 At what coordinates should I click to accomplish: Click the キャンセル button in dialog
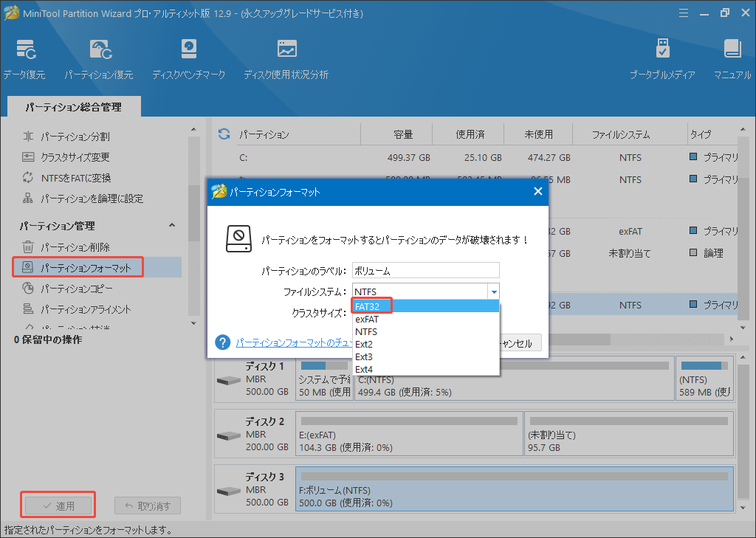tap(520, 342)
